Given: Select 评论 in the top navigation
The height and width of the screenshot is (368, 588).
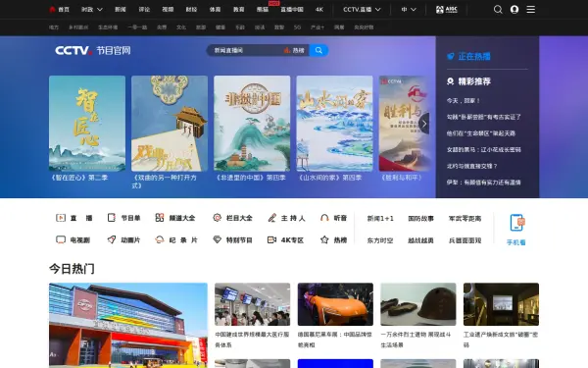Looking at the screenshot, I should [x=144, y=10].
